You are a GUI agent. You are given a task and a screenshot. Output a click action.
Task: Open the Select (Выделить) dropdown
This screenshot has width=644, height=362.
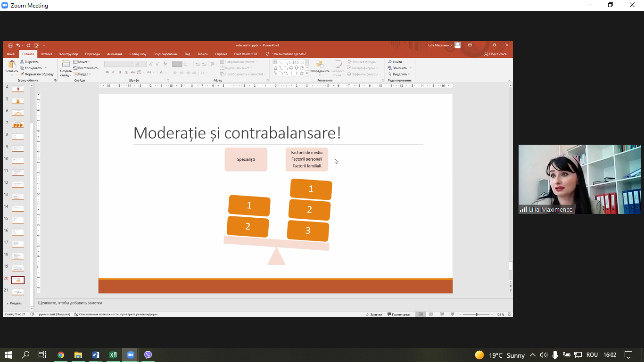[400, 74]
